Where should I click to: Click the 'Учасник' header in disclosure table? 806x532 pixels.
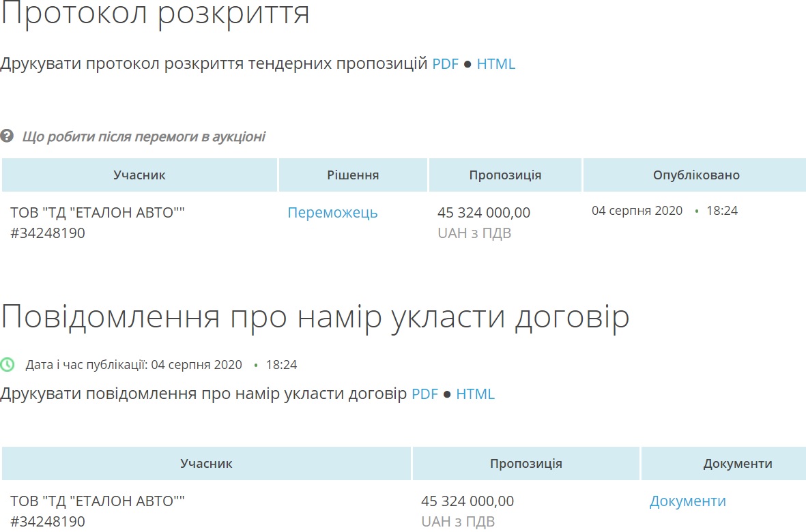coord(139,175)
